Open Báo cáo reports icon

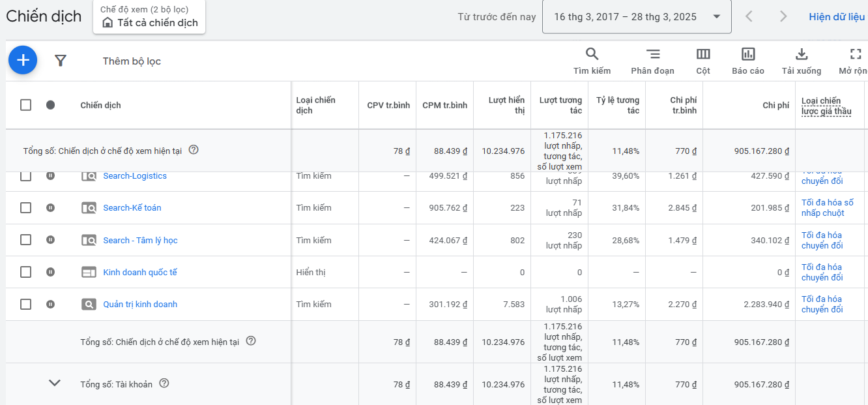(x=748, y=55)
